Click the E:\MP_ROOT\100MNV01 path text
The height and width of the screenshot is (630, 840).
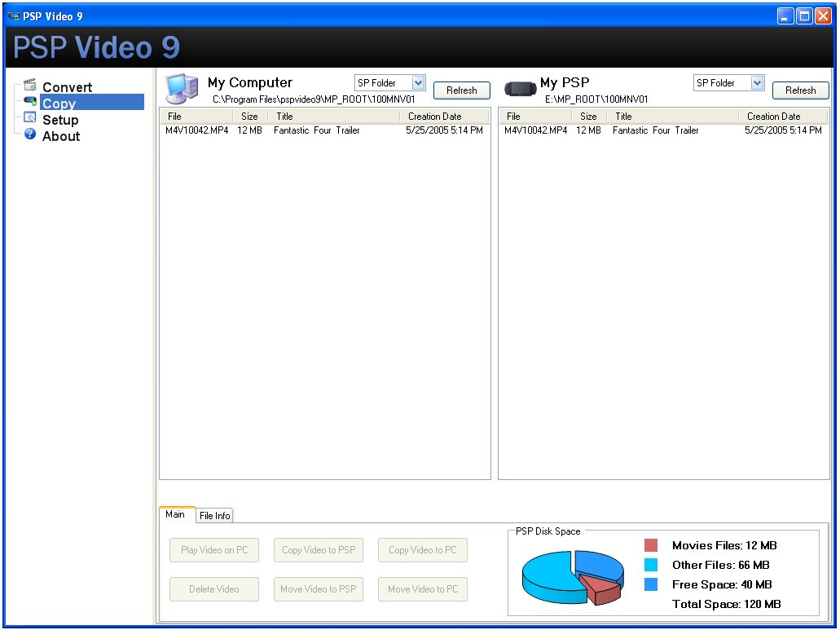596,99
